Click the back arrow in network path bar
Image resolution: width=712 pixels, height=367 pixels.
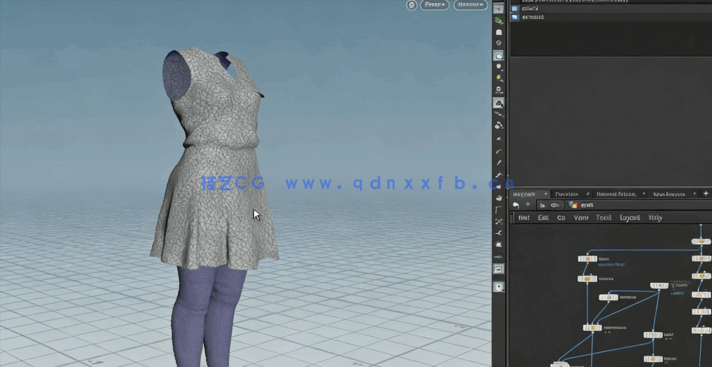(x=516, y=205)
